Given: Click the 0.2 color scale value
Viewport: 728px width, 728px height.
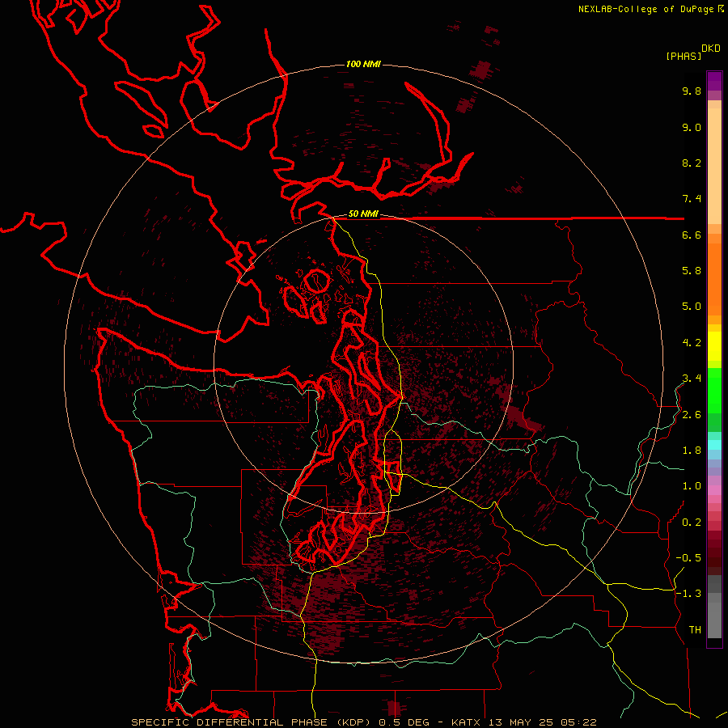Looking at the screenshot, I should click(x=692, y=523).
